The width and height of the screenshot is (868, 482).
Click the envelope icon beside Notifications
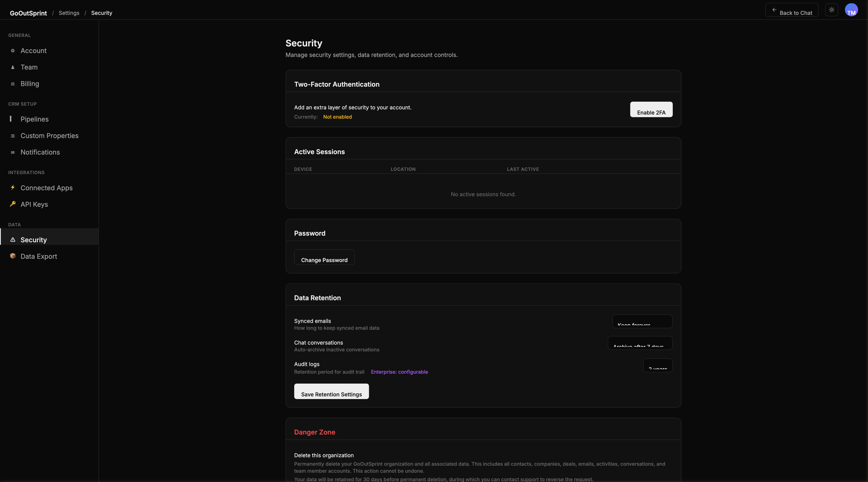pyautogui.click(x=13, y=152)
